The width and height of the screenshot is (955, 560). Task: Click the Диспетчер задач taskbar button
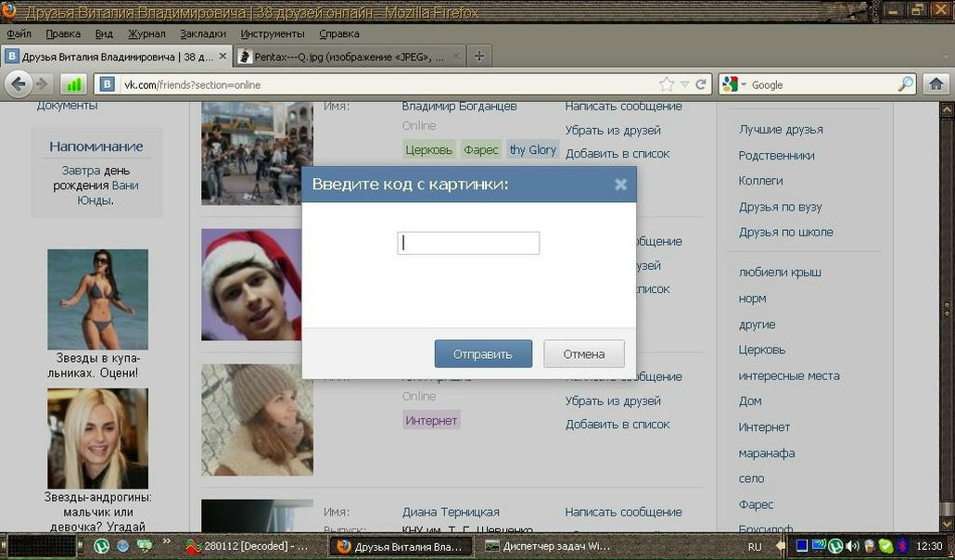click(548, 546)
